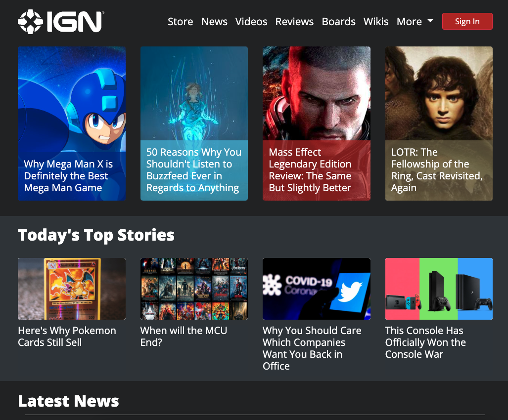508x420 pixels.
Task: Navigate to Reviews
Action: point(294,22)
